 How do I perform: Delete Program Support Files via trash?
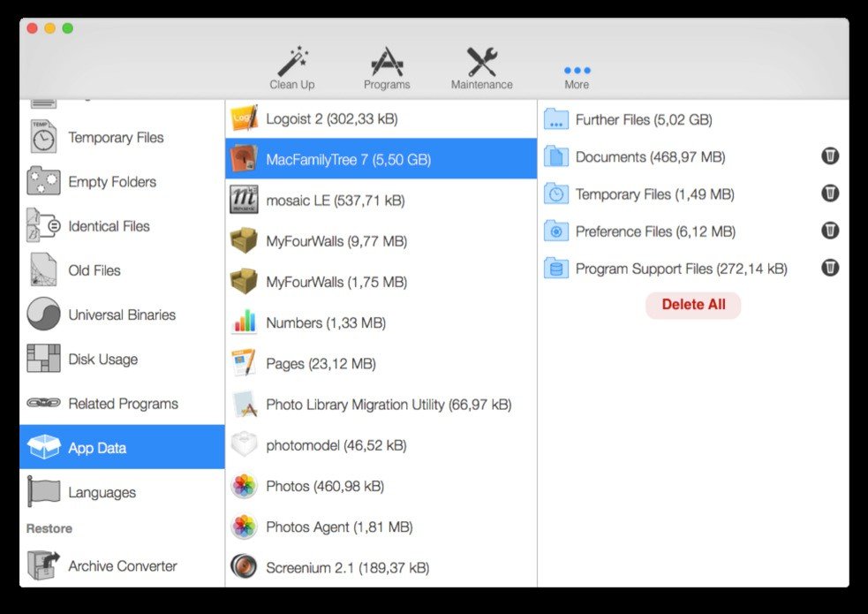[x=830, y=268]
